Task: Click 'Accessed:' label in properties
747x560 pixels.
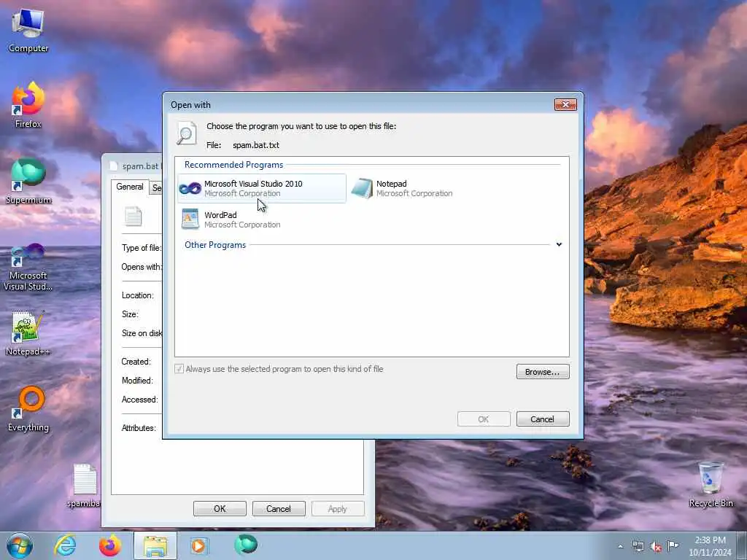Action: (x=139, y=400)
